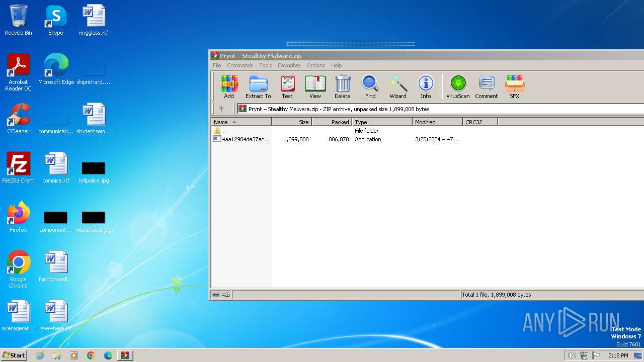Open Chrome from the taskbar
The width and height of the screenshot is (644, 362).
tap(91, 355)
